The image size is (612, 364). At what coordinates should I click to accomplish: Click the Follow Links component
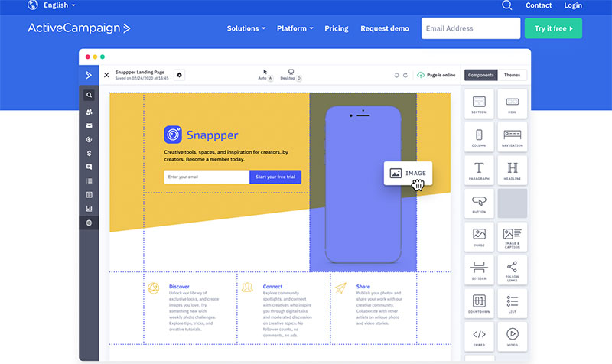point(512,271)
